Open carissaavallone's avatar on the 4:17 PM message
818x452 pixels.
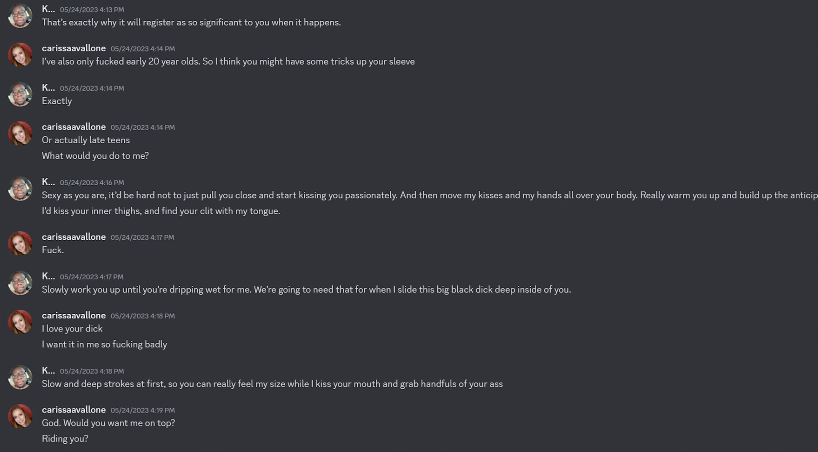20,244
